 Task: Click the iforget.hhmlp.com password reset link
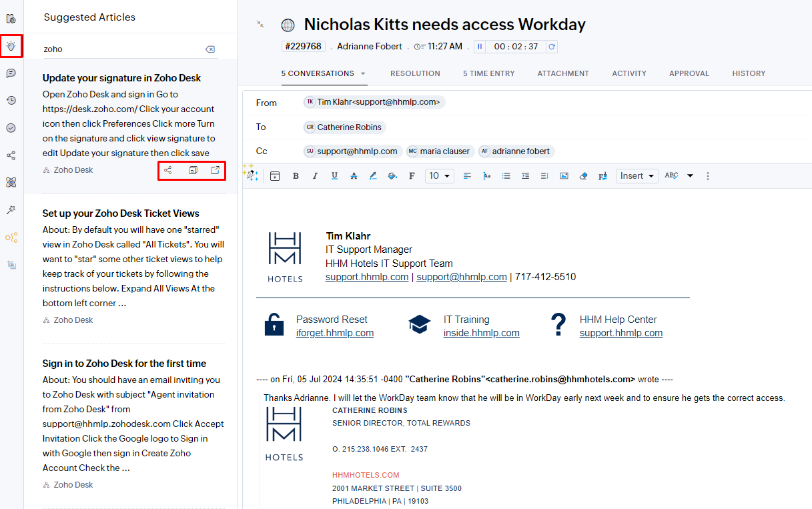pos(335,333)
